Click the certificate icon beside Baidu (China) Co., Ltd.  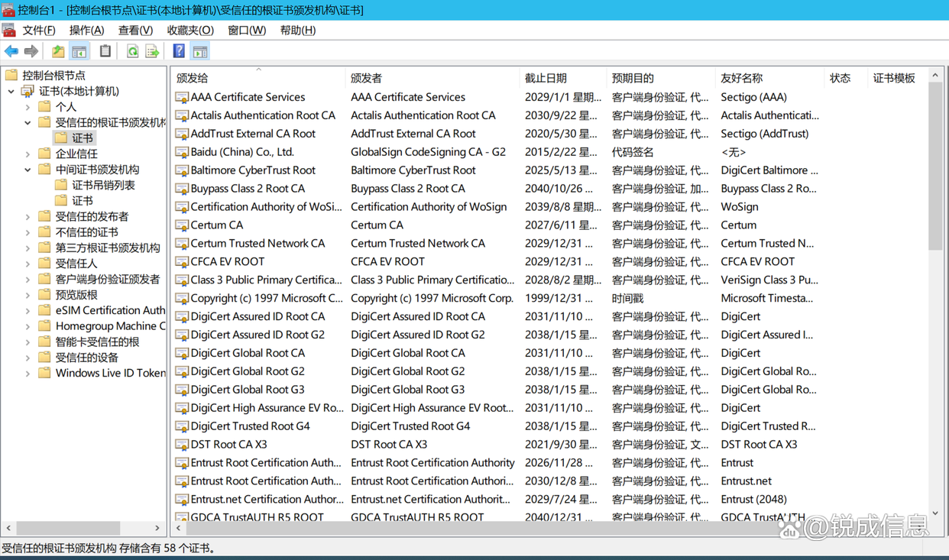[182, 152]
